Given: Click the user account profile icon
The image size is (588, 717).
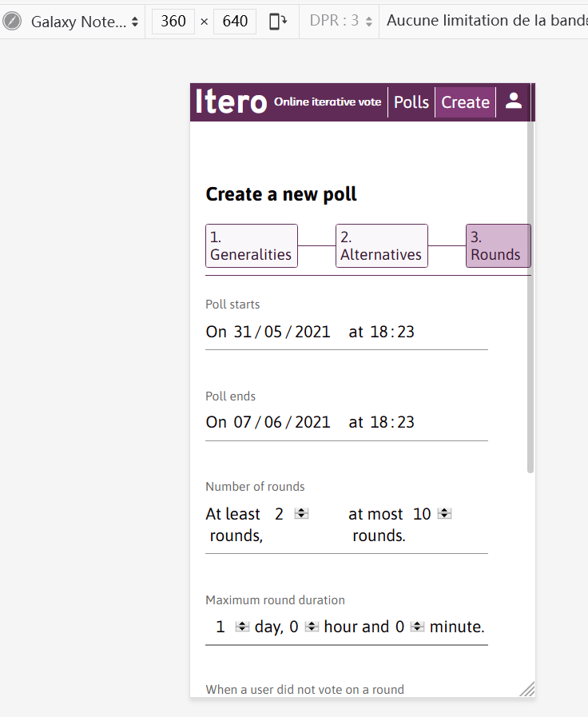Looking at the screenshot, I should 514,102.
